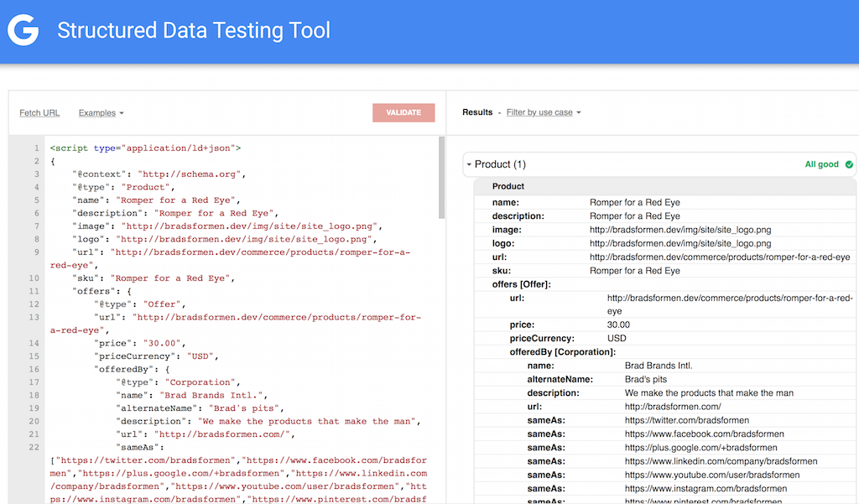859x504 pixels.
Task: Click the image URL value in results
Action: coord(680,230)
